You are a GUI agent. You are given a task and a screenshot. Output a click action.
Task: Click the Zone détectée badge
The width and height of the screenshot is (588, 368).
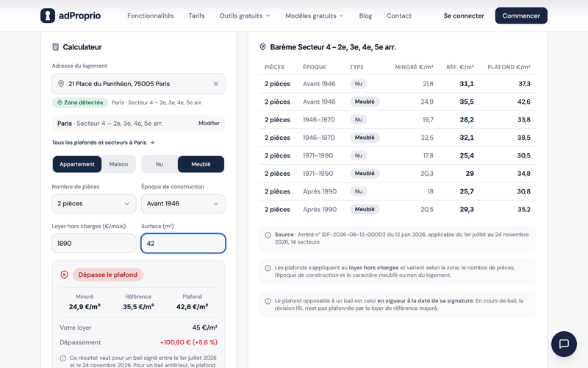(x=80, y=102)
